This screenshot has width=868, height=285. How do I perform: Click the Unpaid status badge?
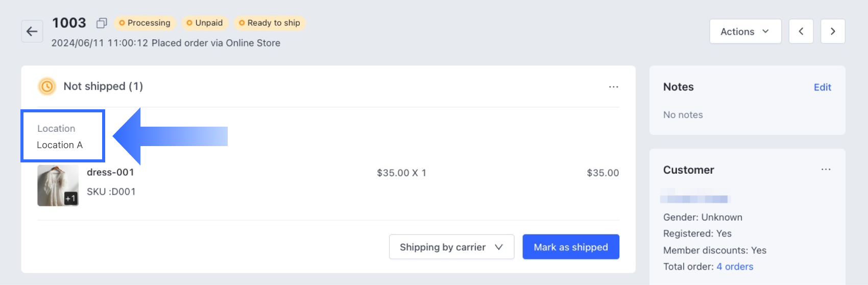point(205,23)
